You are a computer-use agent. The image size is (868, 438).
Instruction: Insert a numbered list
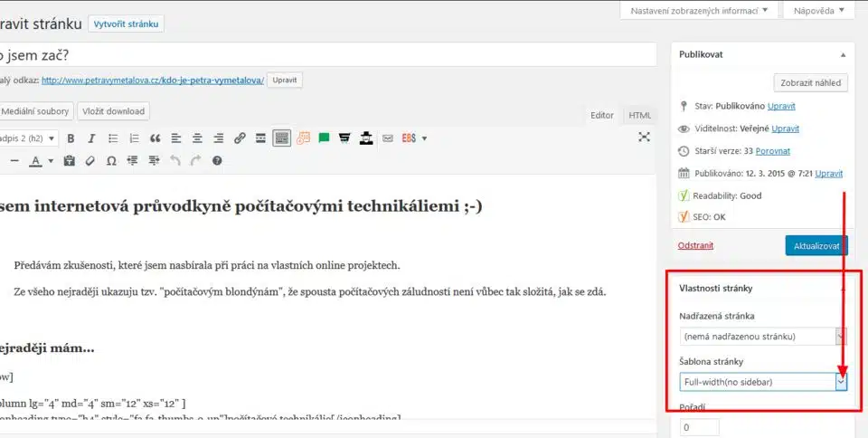[134, 138]
